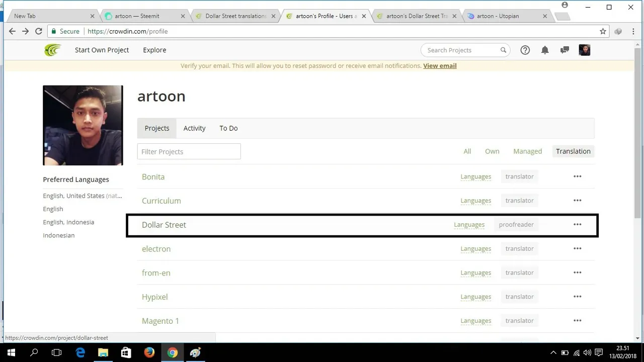This screenshot has width=644, height=362.
Task: Open the Dollar Street project
Action: 164,225
